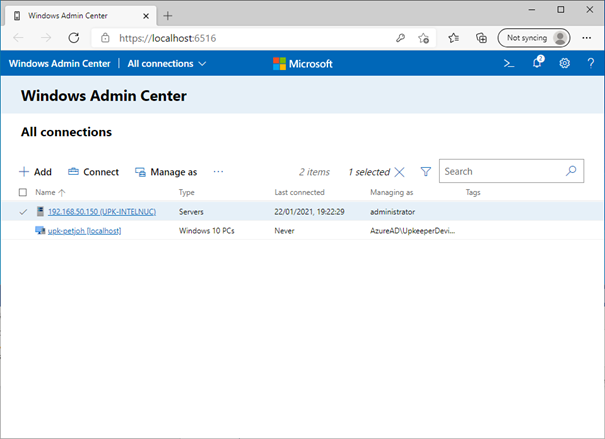Viewport: 605px width, 439px height.
Task: Click the Microsoft logo in header
Action: click(x=303, y=64)
